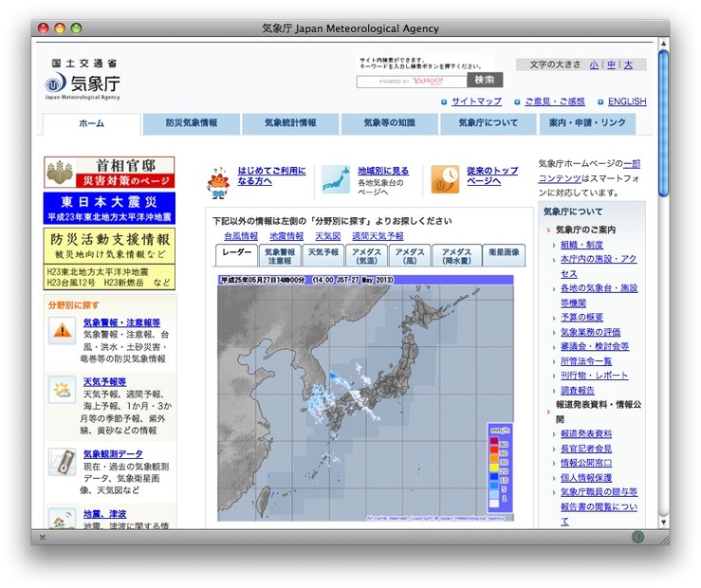This screenshot has height=588, width=701.
Task: Set text size to 中
Action: click(x=611, y=65)
